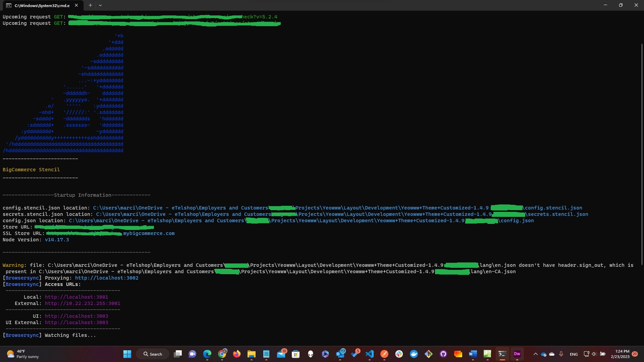Open the Browsersync proxy link localhost:3002

click(107, 278)
